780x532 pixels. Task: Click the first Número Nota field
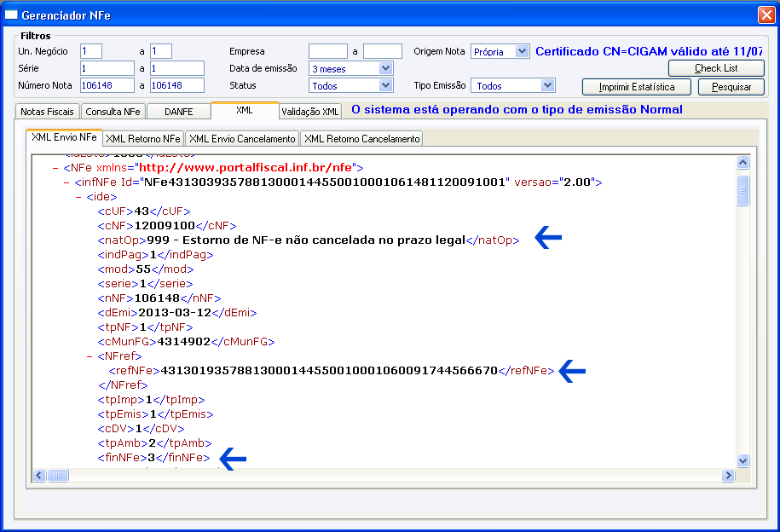[x=107, y=85]
